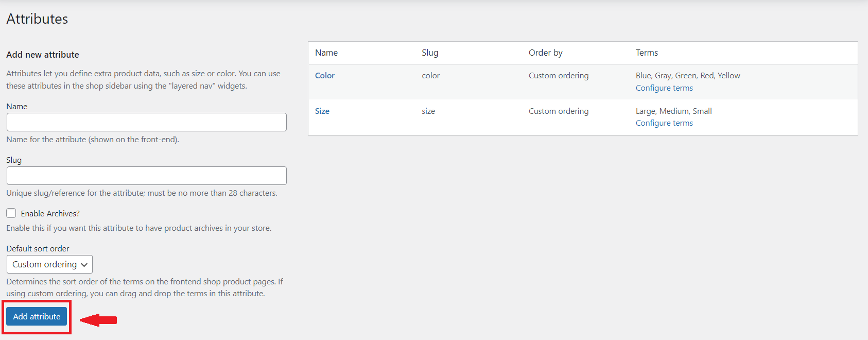Screen dimensions: 868x340
Task: Click the Default sort order label
Action: coord(38,249)
